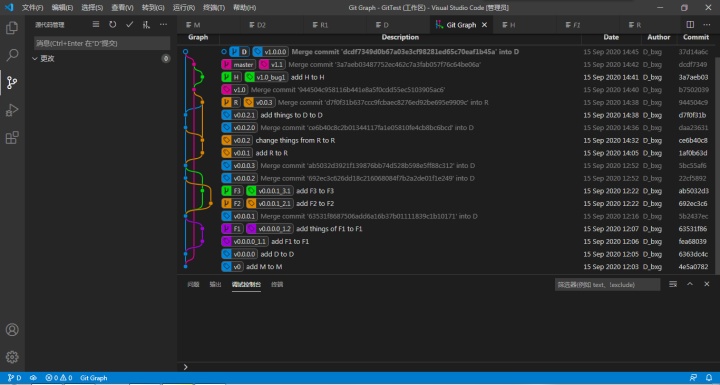The height and width of the screenshot is (385, 720).
Task: Open the Extensions view
Action: point(12,137)
